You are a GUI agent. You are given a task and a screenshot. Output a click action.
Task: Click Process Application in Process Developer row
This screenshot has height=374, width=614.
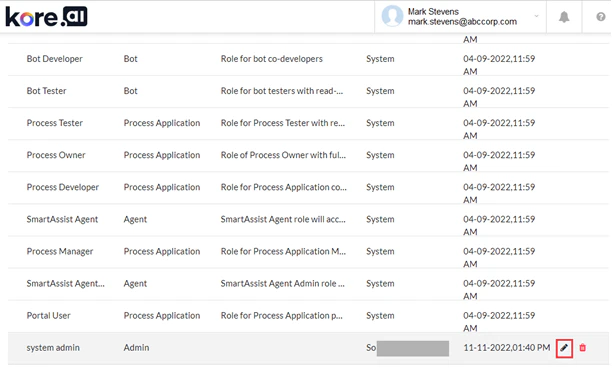[162, 187]
